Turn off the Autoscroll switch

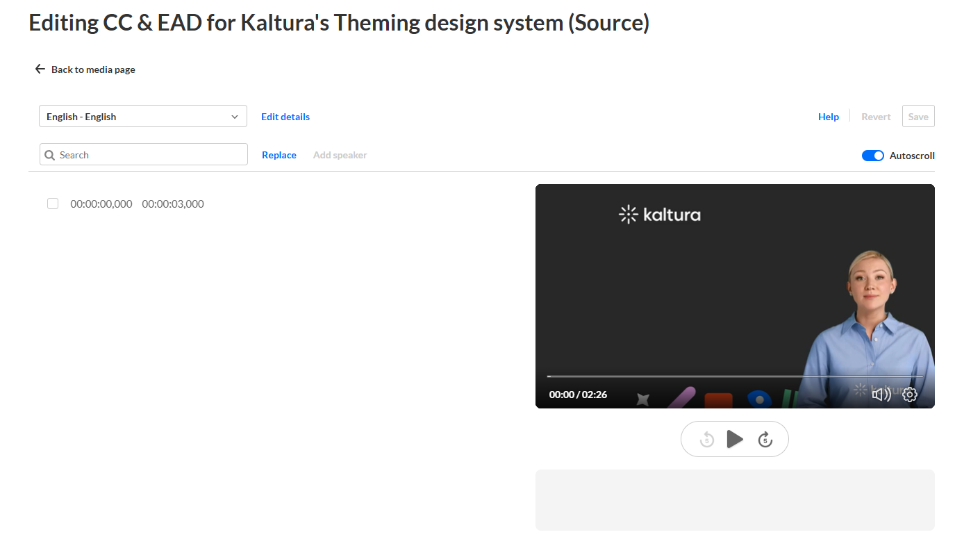(x=873, y=156)
